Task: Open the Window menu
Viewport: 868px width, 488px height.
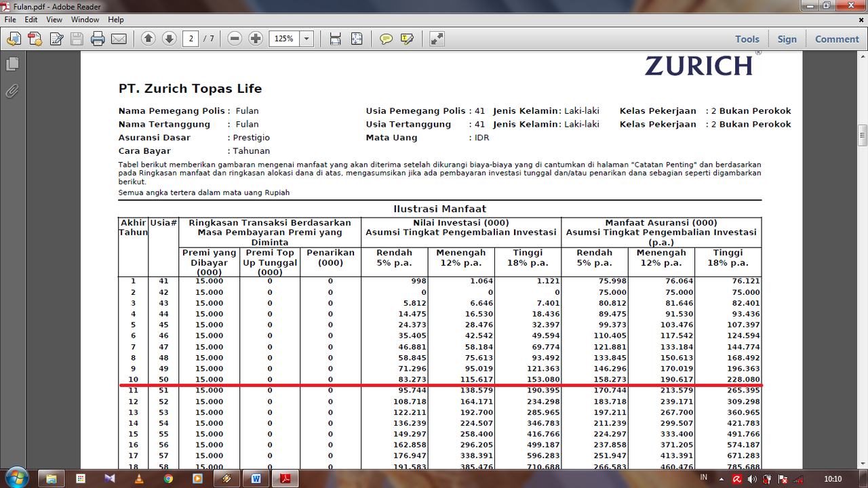Action: (85, 20)
